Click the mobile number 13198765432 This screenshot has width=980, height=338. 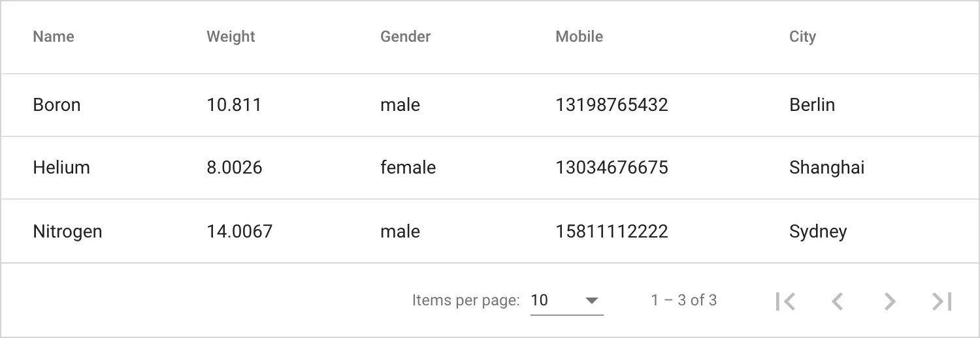pos(612,105)
